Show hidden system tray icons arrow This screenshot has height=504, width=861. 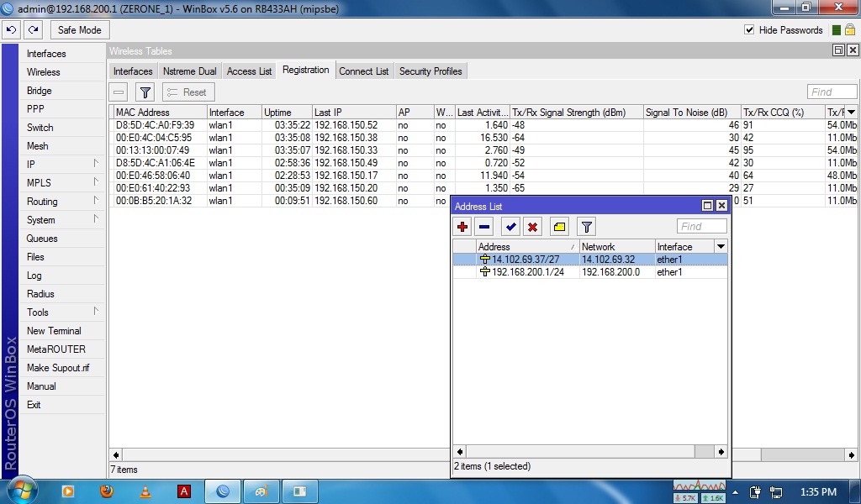tap(735, 492)
